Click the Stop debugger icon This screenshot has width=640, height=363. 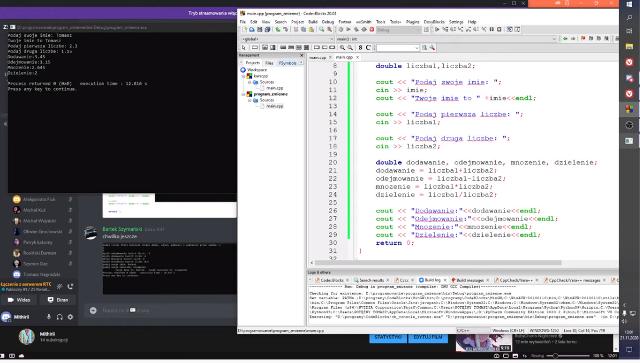click(x=499, y=29)
